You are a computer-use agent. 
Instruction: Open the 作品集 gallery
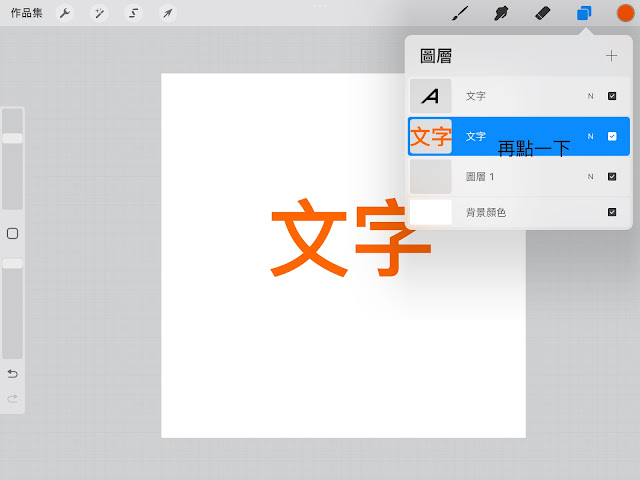(27, 13)
